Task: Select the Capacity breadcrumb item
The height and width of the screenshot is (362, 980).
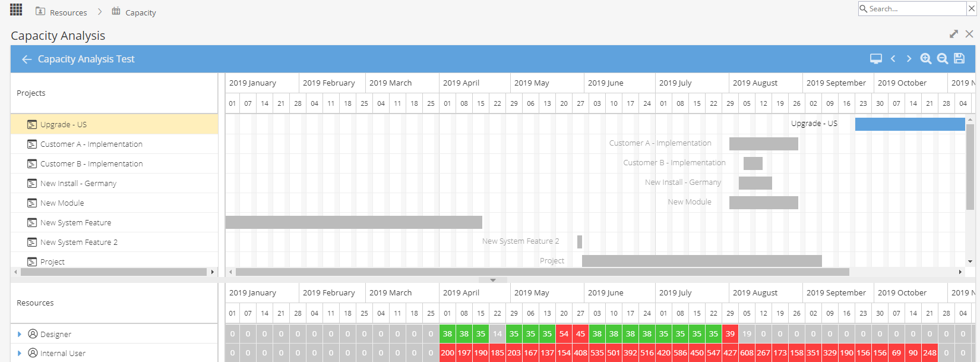Action: 141,12
